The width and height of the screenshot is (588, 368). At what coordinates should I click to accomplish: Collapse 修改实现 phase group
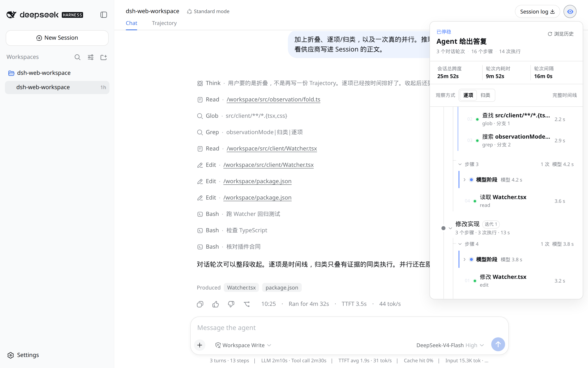[x=450, y=228]
